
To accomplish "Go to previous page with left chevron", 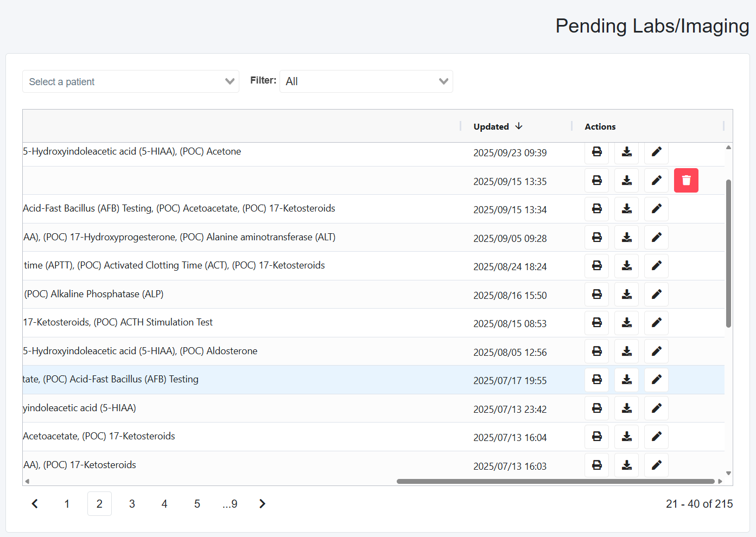I will (x=35, y=504).
